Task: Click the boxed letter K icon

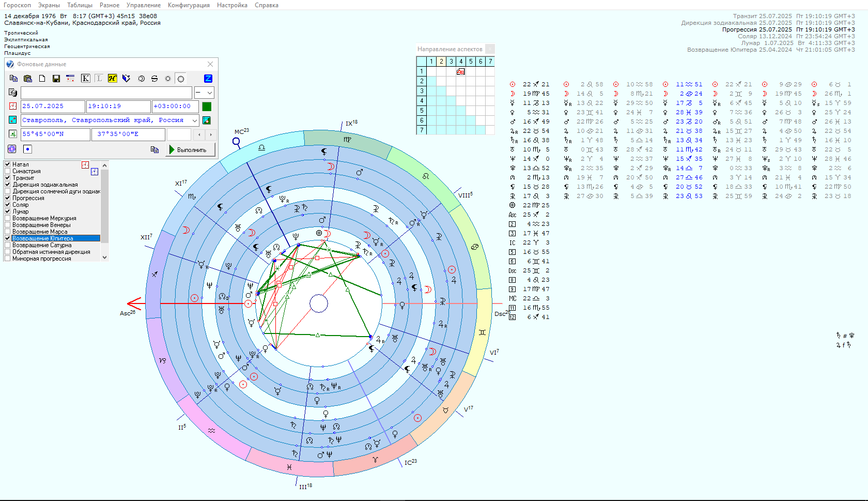Action: pyautogui.click(x=85, y=79)
